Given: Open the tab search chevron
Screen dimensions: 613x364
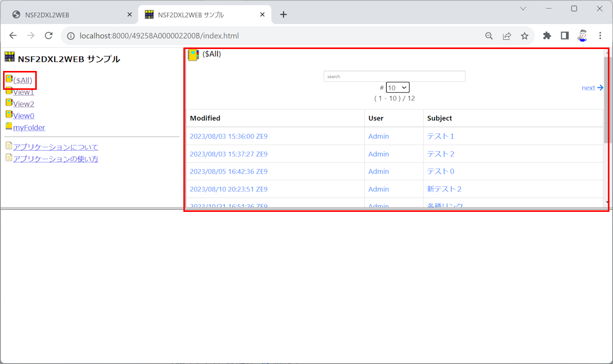Looking at the screenshot, I should click(x=523, y=8).
